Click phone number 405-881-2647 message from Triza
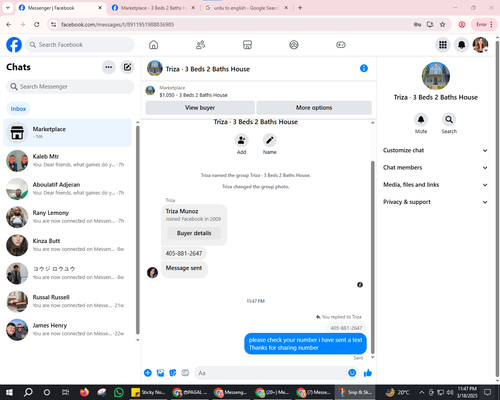 (184, 253)
